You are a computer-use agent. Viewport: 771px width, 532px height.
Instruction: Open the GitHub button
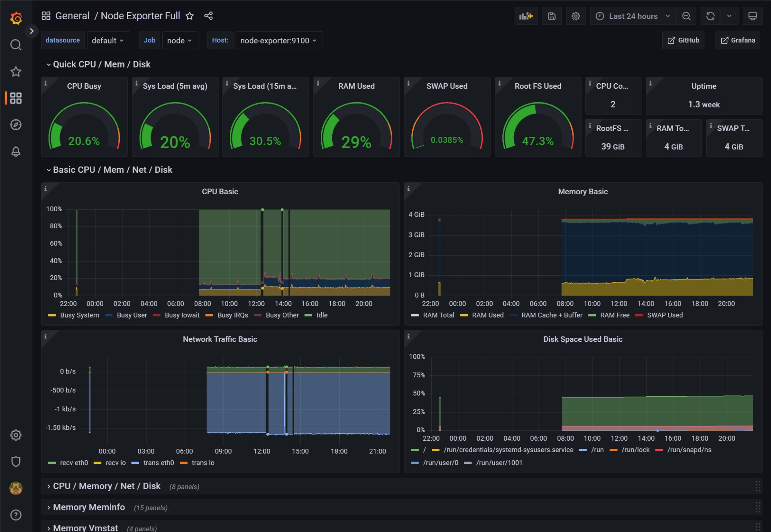[683, 40]
